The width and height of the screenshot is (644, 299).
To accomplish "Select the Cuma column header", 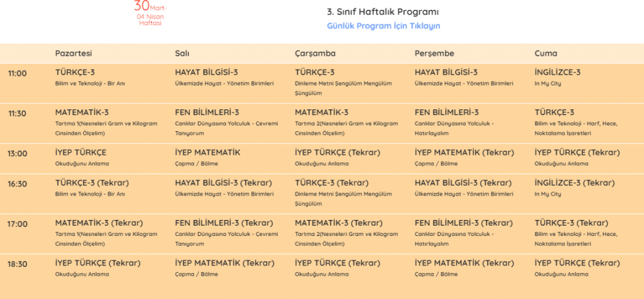I will 545,53.
